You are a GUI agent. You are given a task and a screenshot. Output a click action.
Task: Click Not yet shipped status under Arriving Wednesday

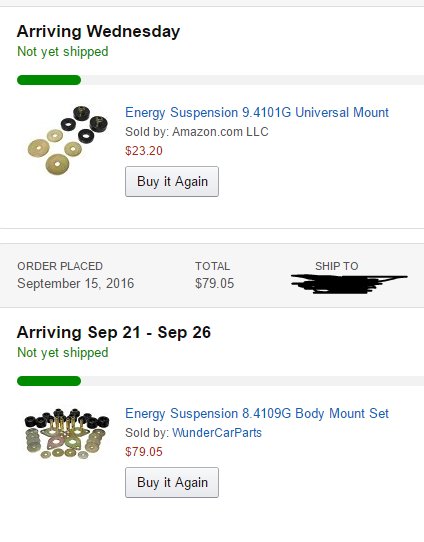pyautogui.click(x=63, y=52)
